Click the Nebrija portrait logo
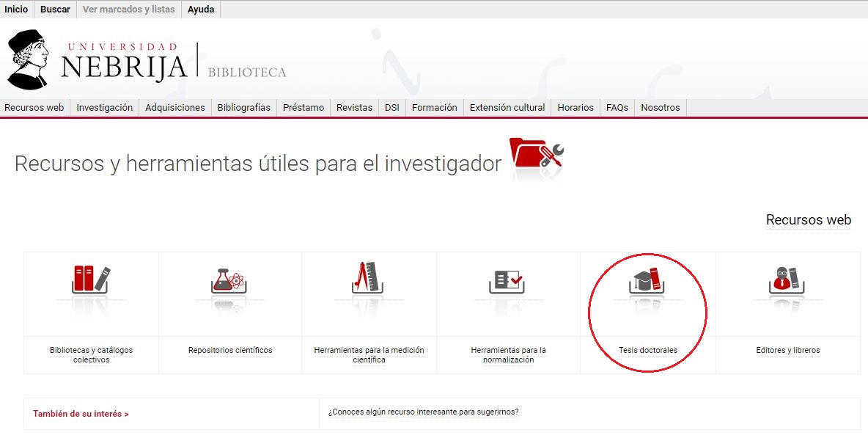868x438 pixels. click(28, 60)
